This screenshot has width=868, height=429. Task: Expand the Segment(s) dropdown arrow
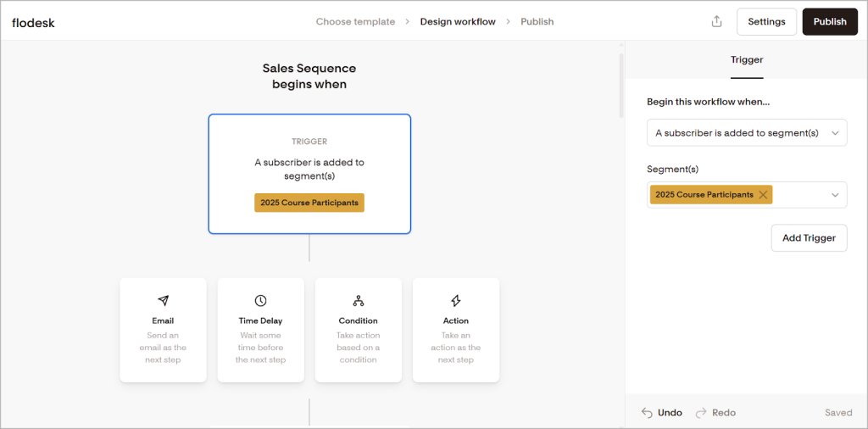pos(835,195)
